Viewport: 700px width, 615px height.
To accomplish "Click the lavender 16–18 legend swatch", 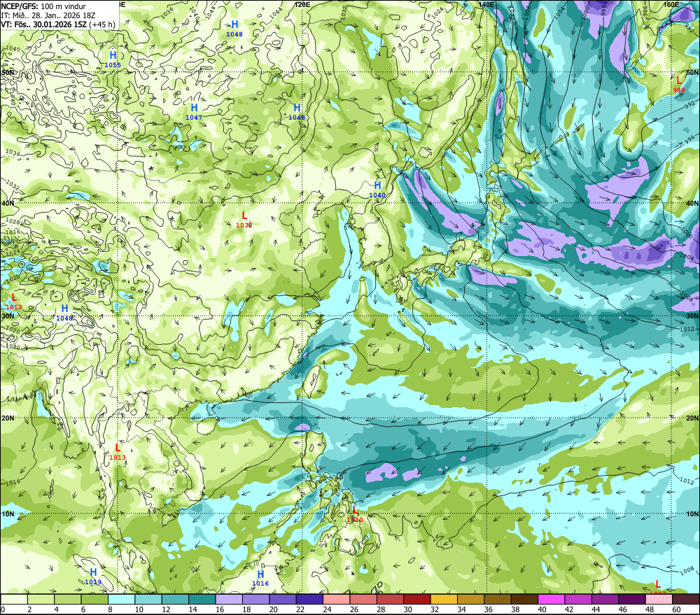I will point(229,599).
